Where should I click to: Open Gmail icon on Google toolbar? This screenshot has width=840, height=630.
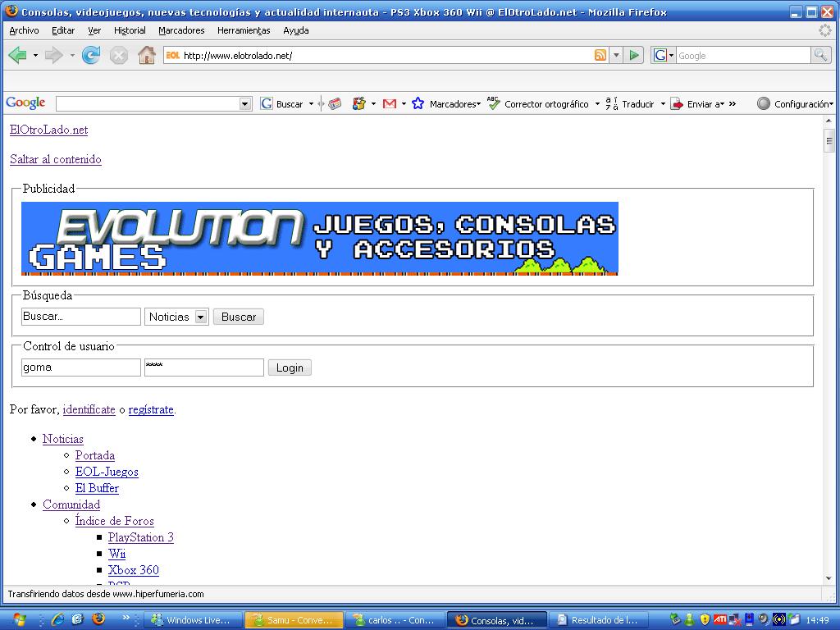[x=390, y=104]
